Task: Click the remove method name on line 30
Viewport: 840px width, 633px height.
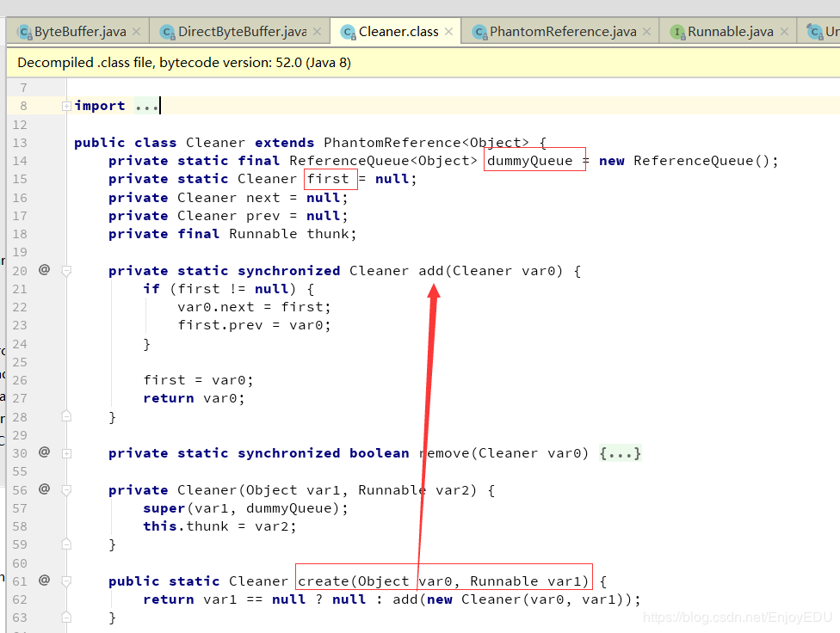Action: [x=444, y=453]
